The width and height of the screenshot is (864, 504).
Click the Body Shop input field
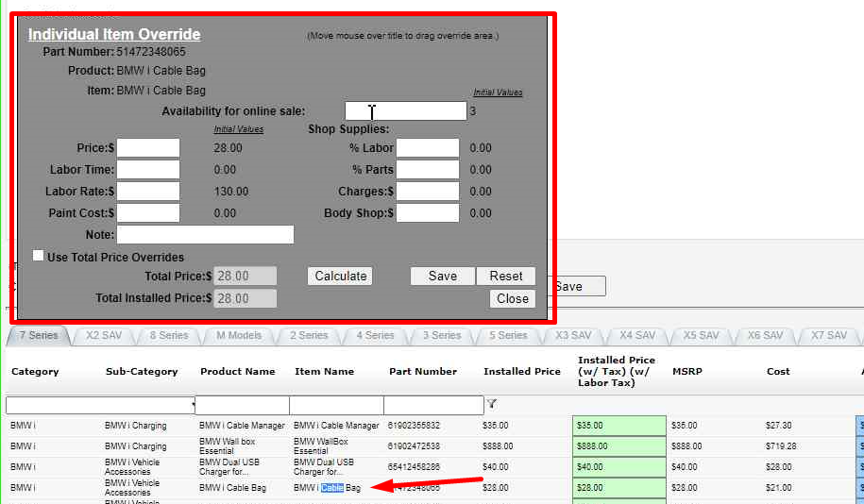coord(428,213)
